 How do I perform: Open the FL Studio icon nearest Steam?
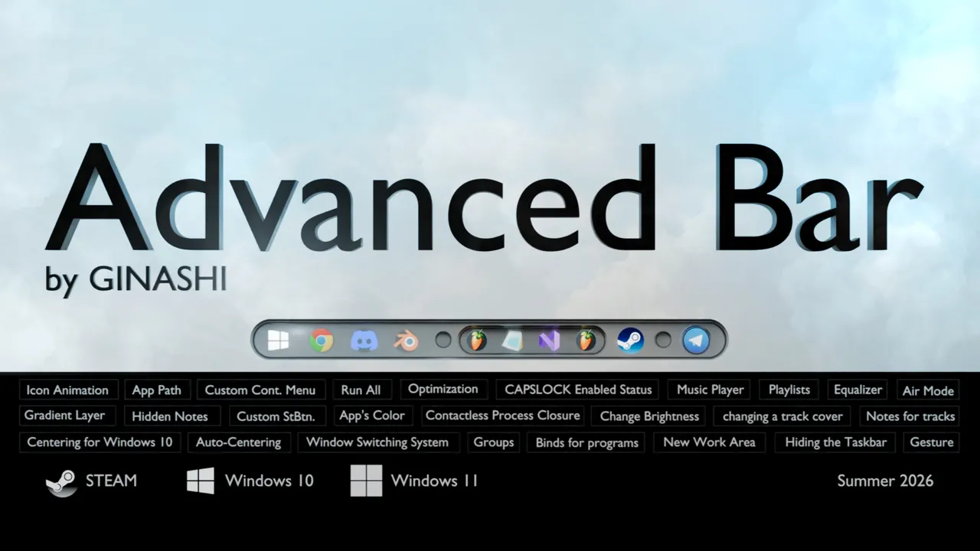(x=586, y=341)
